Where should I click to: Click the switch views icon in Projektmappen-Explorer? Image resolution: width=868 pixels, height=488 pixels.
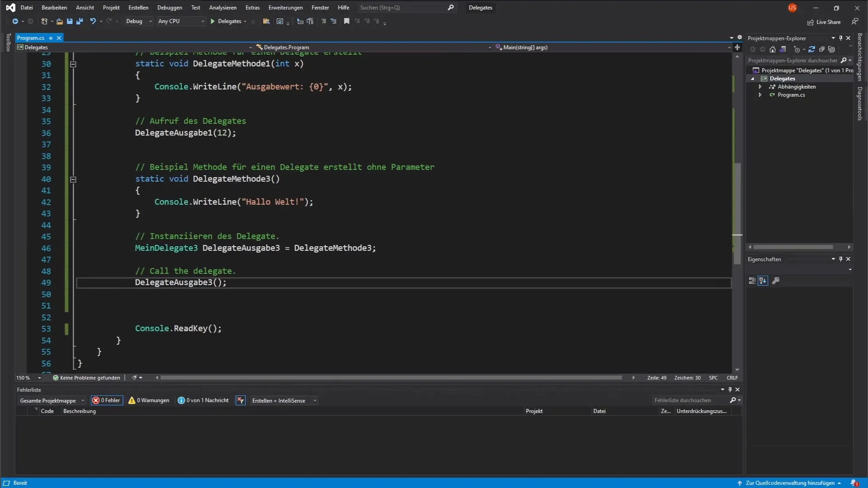tap(783, 49)
